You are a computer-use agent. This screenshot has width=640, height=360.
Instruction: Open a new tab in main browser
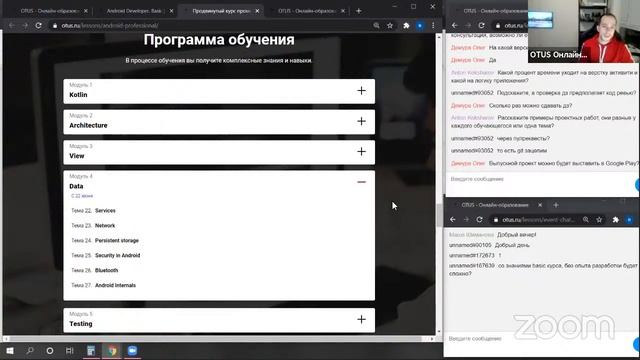358,11
